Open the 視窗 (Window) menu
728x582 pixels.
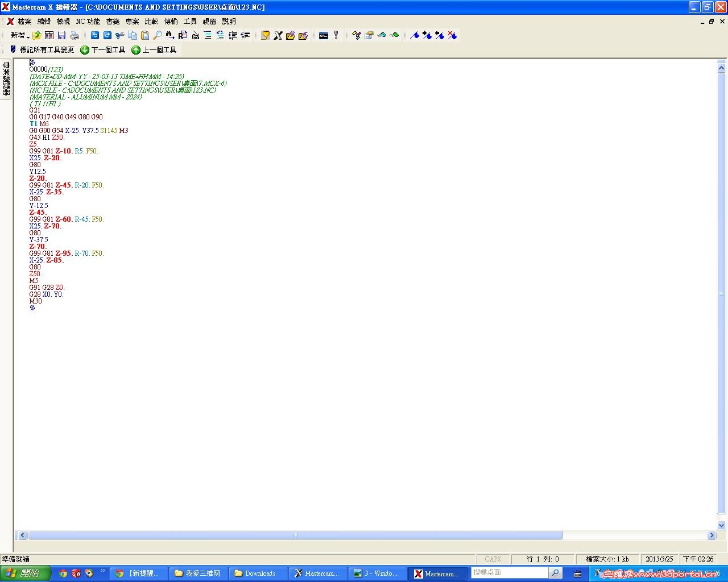(210, 22)
